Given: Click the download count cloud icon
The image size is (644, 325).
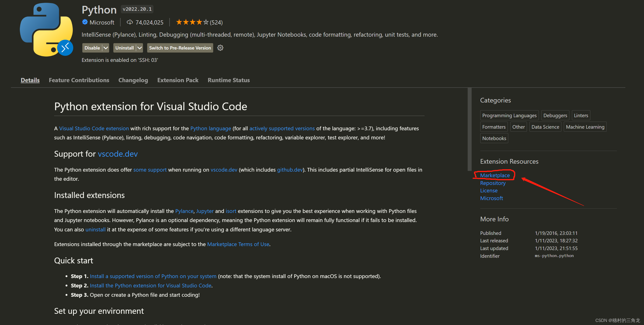Looking at the screenshot, I should (x=129, y=22).
